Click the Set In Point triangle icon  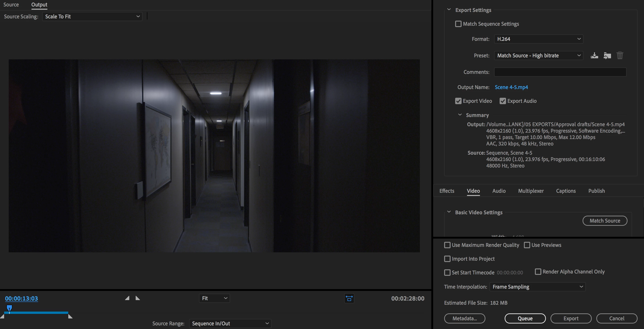pyautogui.click(x=127, y=298)
